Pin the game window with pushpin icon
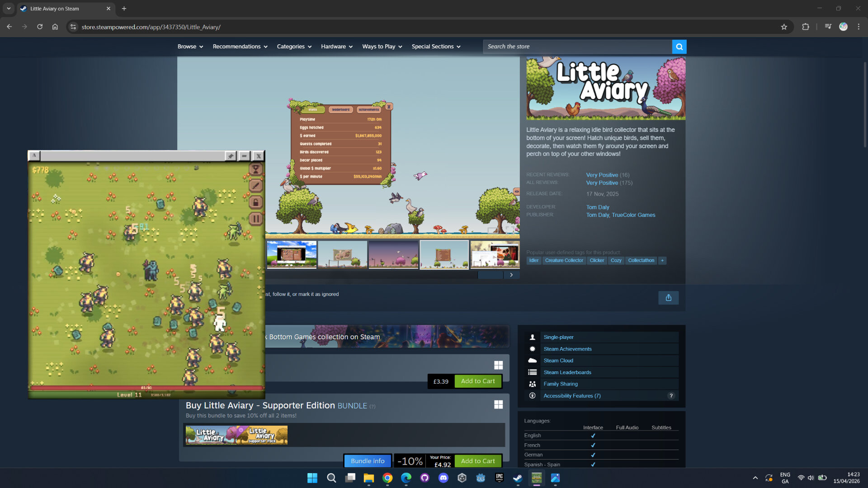 [231, 156]
